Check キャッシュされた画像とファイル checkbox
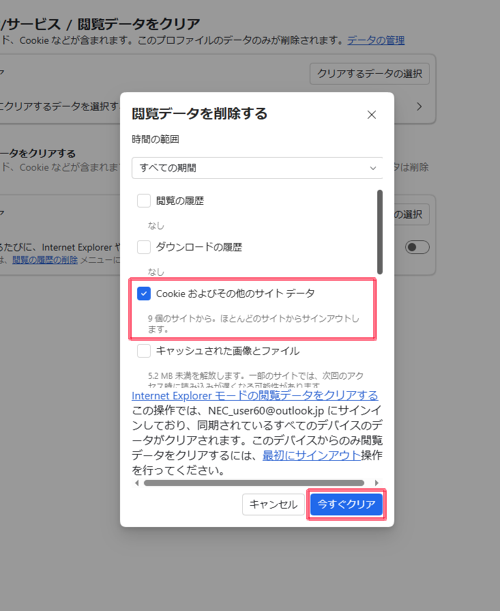The width and height of the screenshot is (500, 611). [144, 351]
